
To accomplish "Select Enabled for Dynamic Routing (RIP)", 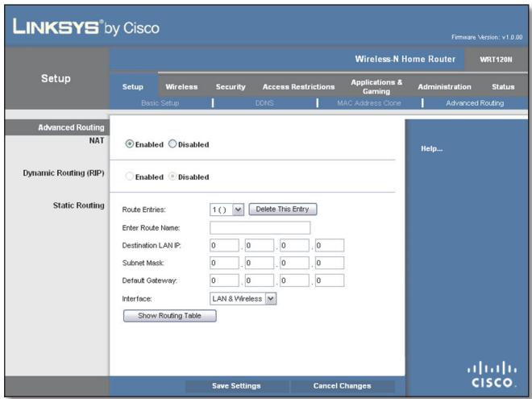I will (129, 177).
